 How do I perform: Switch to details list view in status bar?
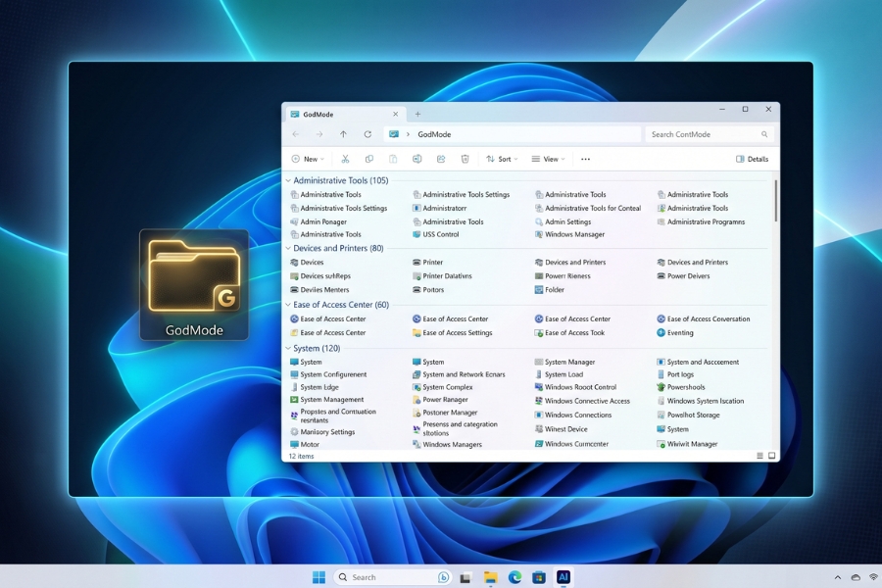pos(759,456)
